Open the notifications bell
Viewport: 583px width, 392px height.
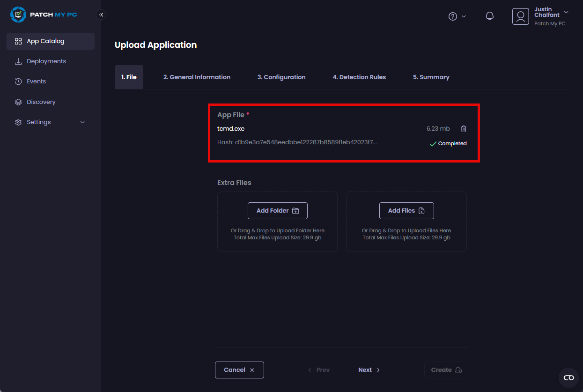pyautogui.click(x=490, y=16)
